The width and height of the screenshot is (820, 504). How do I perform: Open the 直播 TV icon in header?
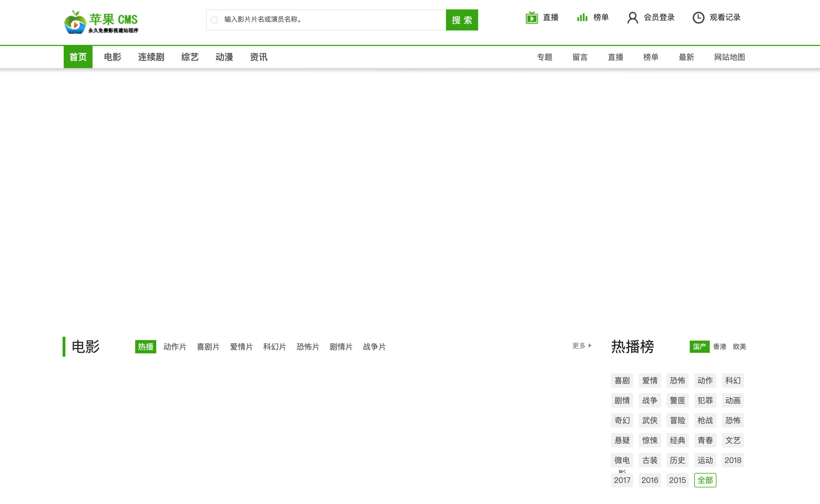pyautogui.click(x=532, y=17)
